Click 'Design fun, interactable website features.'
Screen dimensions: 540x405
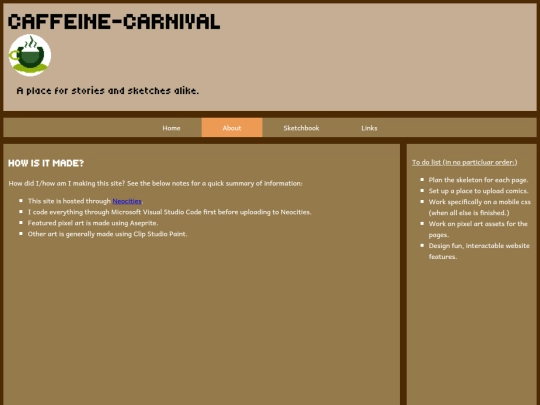pyautogui.click(x=479, y=251)
